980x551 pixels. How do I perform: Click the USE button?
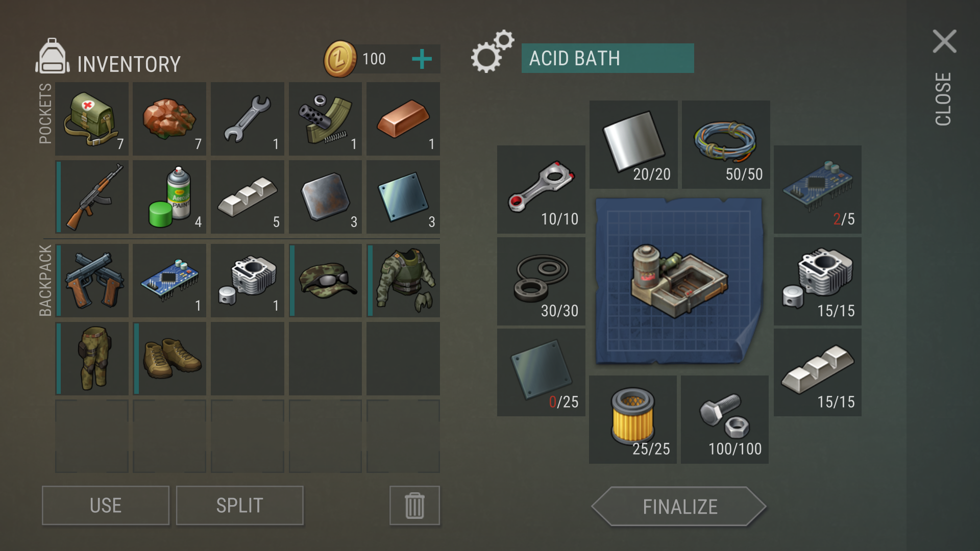point(106,506)
